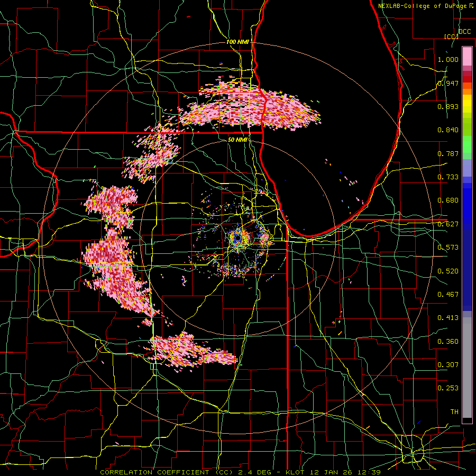
Task: Click the 1.000 scale value
Action: (x=448, y=59)
